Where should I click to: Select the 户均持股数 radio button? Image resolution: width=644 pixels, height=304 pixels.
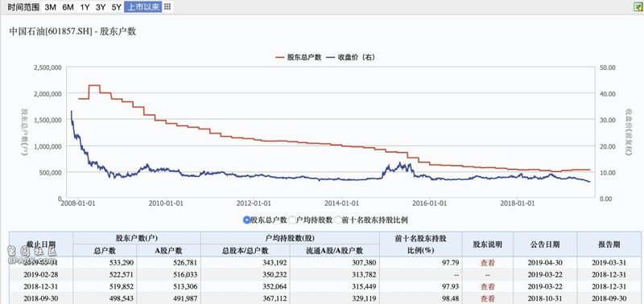(292, 220)
